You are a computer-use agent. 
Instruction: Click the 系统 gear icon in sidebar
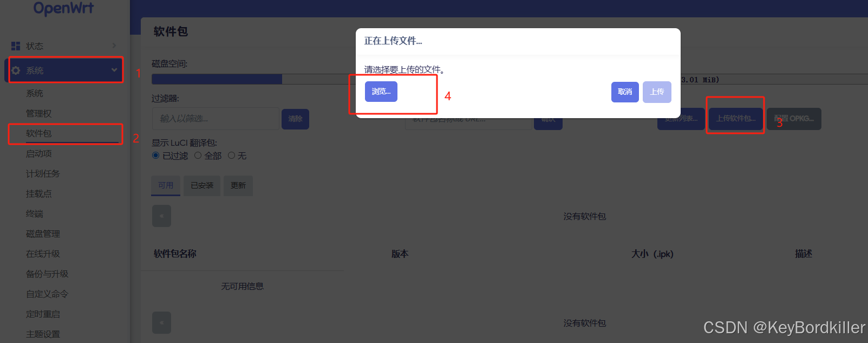click(x=16, y=70)
